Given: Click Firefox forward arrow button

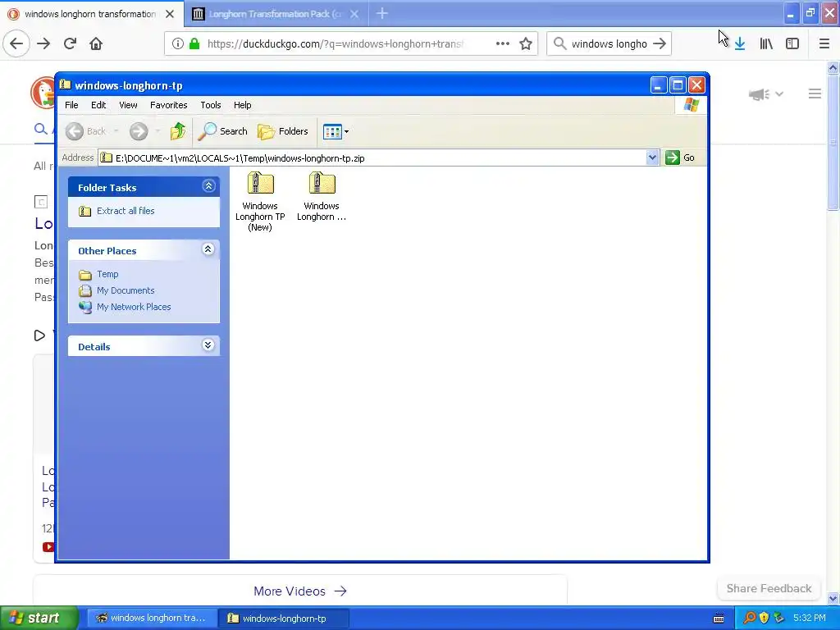Looking at the screenshot, I should click(43, 43).
